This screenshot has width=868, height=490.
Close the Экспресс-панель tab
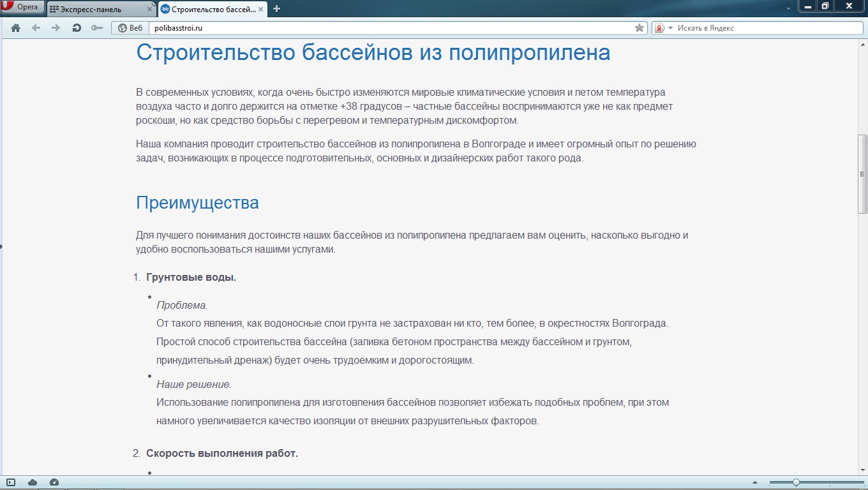tap(150, 10)
